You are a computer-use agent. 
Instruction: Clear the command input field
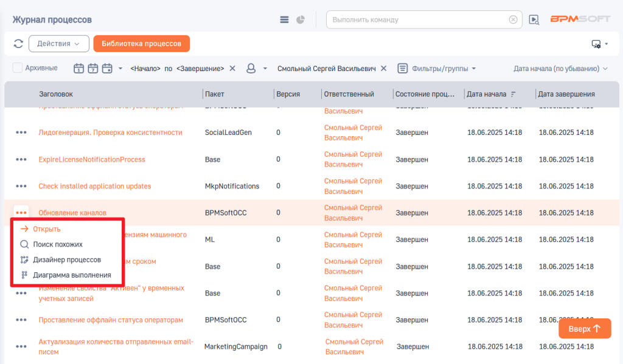513,19
